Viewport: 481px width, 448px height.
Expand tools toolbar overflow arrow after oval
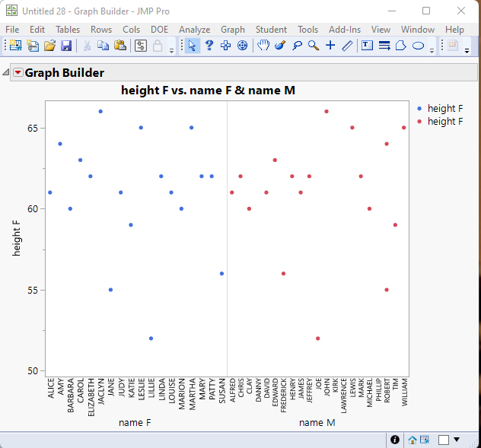click(x=432, y=51)
